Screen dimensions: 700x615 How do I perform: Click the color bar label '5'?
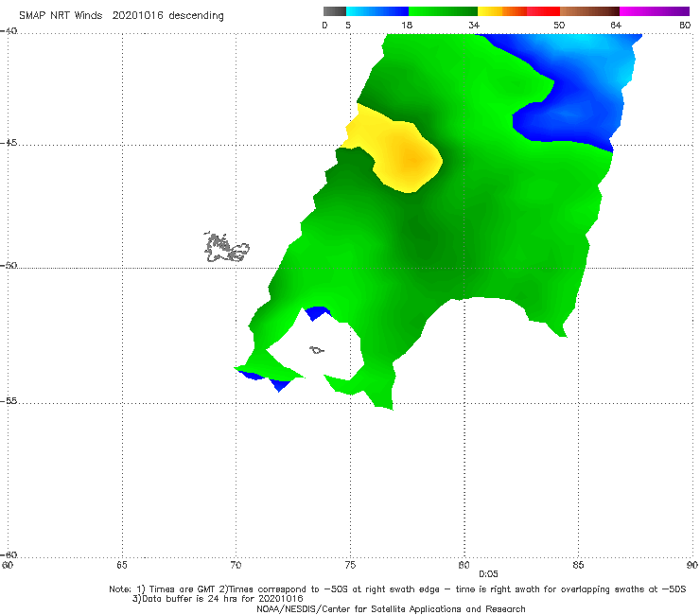pyautogui.click(x=348, y=26)
